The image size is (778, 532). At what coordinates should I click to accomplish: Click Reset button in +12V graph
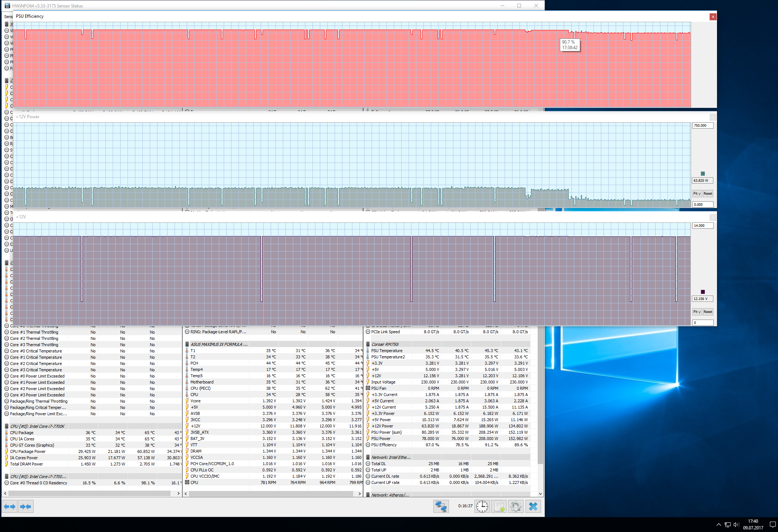pyautogui.click(x=708, y=312)
